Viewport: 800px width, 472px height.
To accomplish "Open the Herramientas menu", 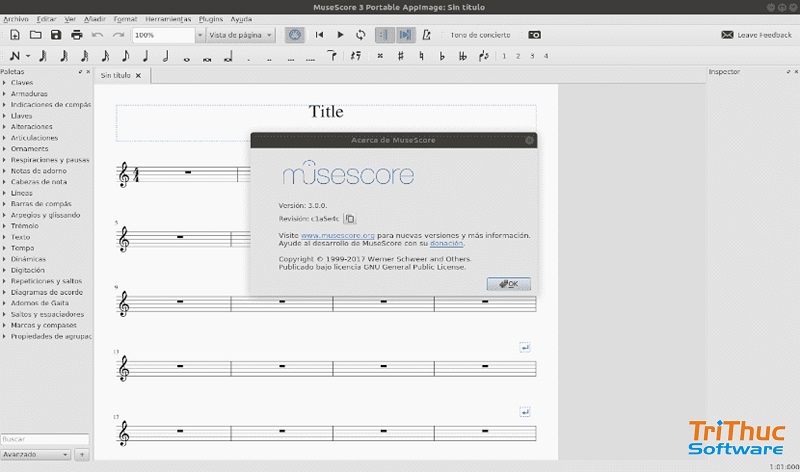I will pyautogui.click(x=168, y=19).
